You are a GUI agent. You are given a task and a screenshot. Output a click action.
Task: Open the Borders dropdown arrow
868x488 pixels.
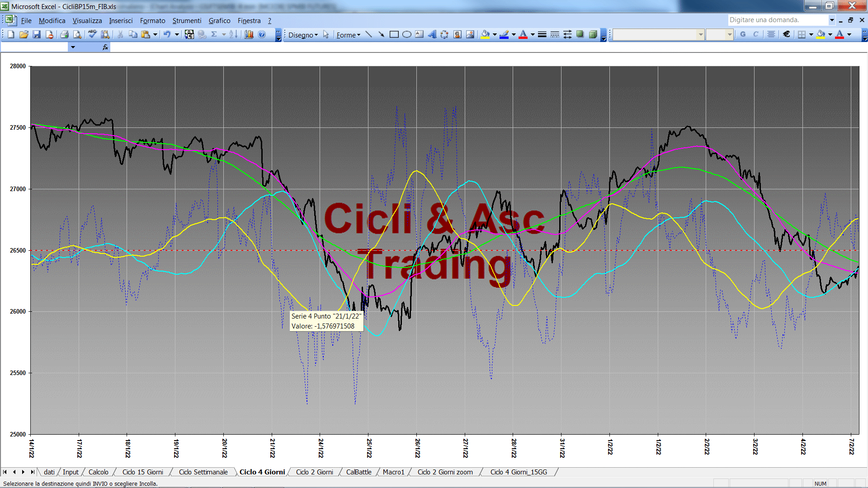click(811, 34)
